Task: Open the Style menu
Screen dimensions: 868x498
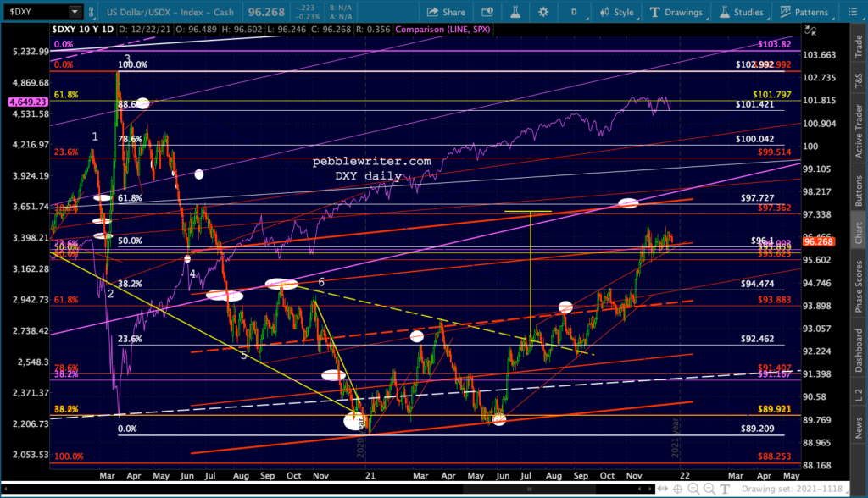Action: click(x=617, y=12)
